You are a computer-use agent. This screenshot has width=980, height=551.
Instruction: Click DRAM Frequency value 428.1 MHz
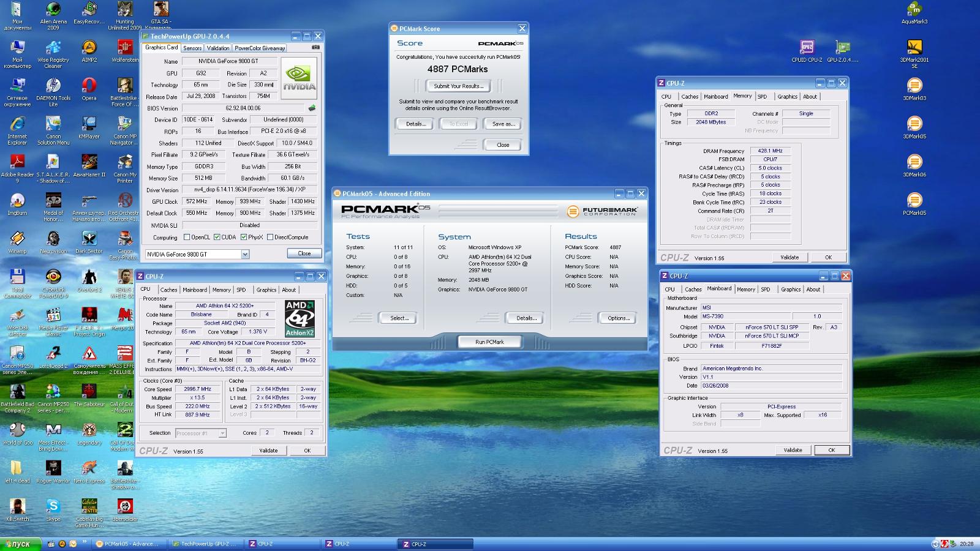770,151
